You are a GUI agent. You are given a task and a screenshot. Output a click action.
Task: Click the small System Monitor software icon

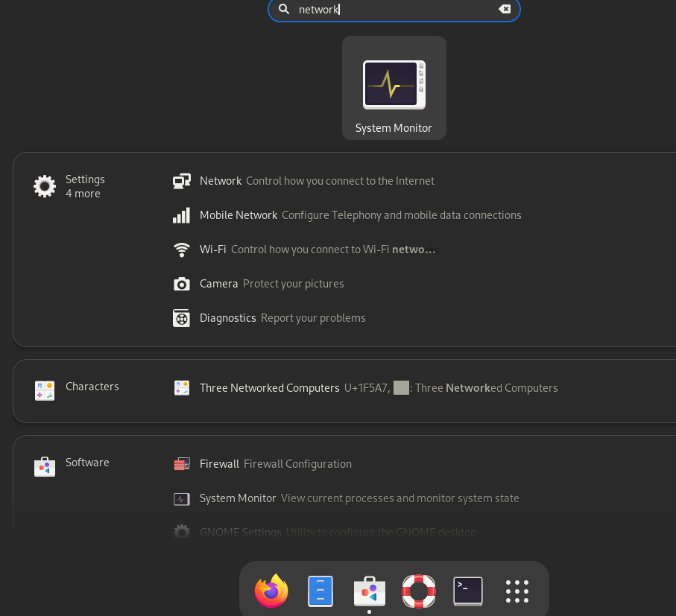pos(182,499)
